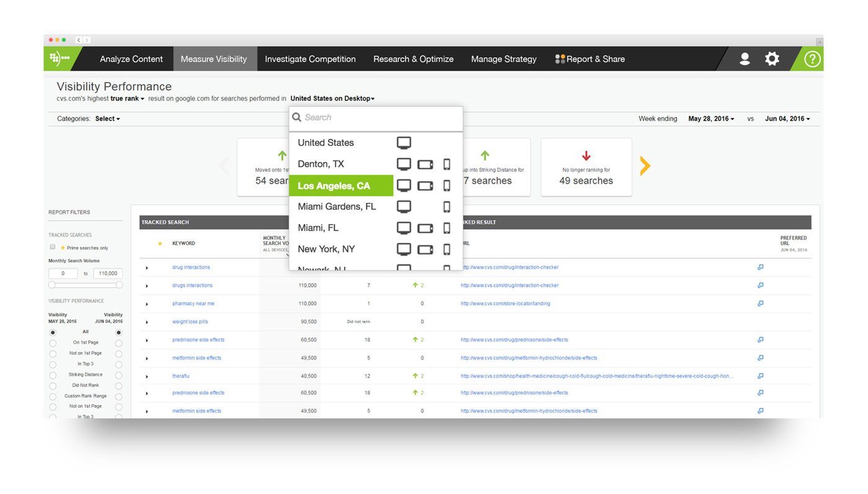Expand the 'drug interactions' row triangle
This screenshot has height=494, width=868.
click(x=147, y=268)
